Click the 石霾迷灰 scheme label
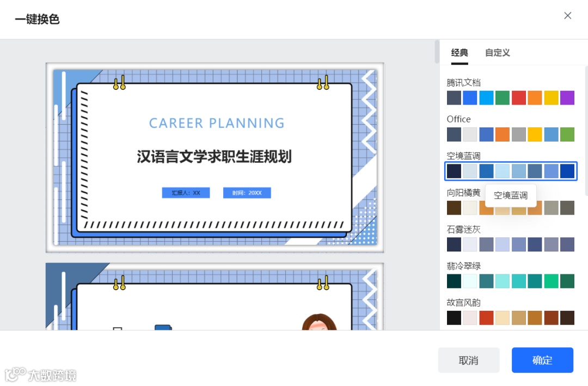The height and width of the screenshot is (386, 588). [x=463, y=229]
